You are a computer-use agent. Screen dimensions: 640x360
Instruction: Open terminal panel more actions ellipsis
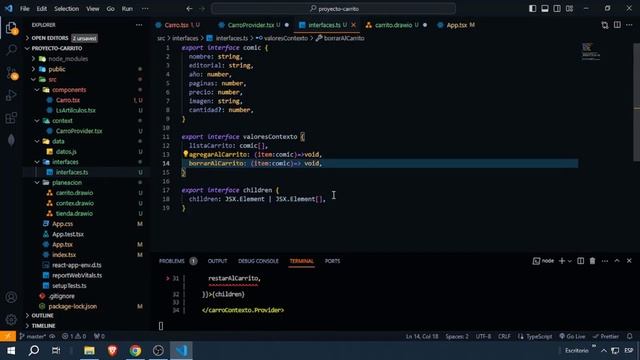pyautogui.click(x=604, y=261)
